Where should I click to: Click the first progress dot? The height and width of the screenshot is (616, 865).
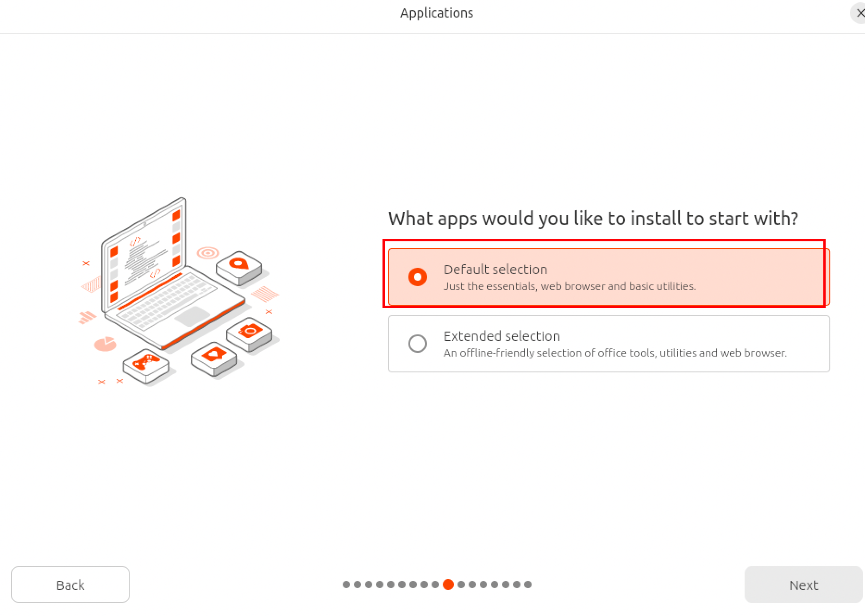click(346, 585)
